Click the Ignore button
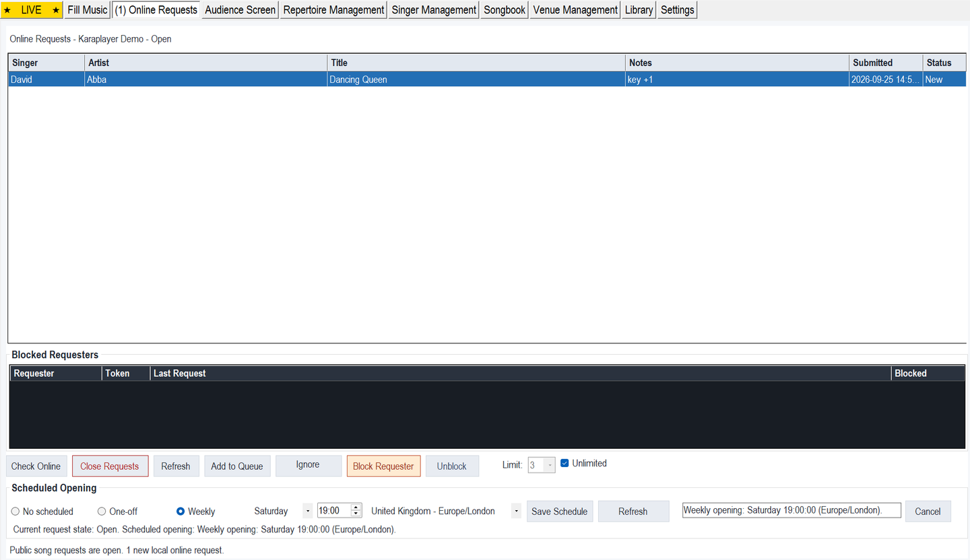970x560 pixels. coord(309,466)
